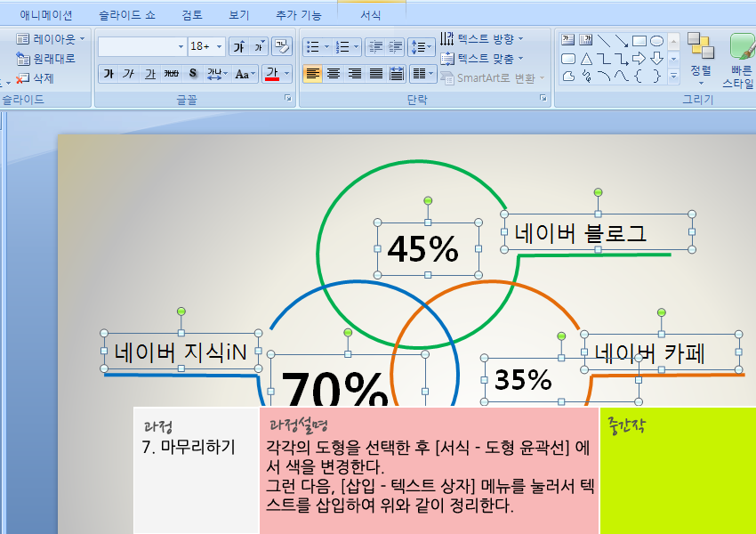
Task: Toggle bold text formatting
Action: pos(109,74)
